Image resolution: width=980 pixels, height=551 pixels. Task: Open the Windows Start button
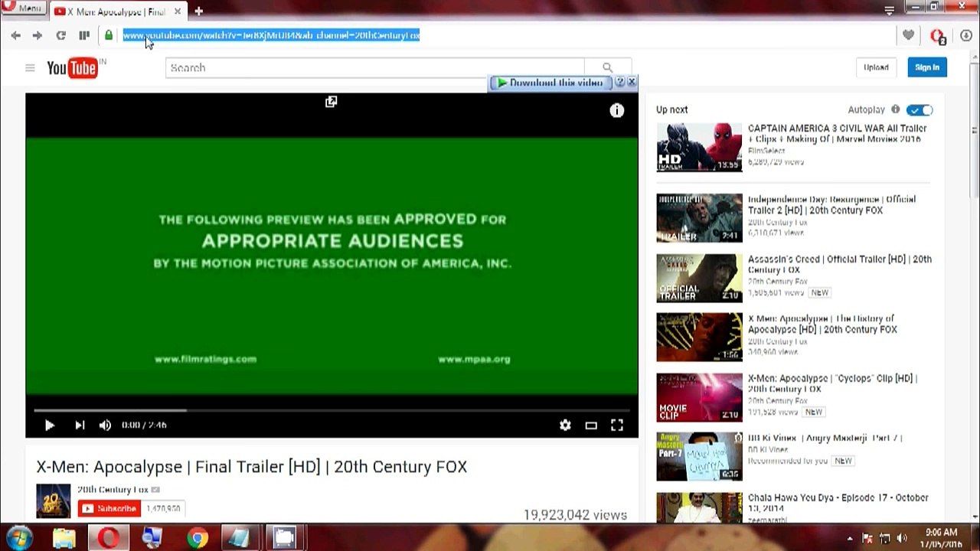pyautogui.click(x=19, y=538)
